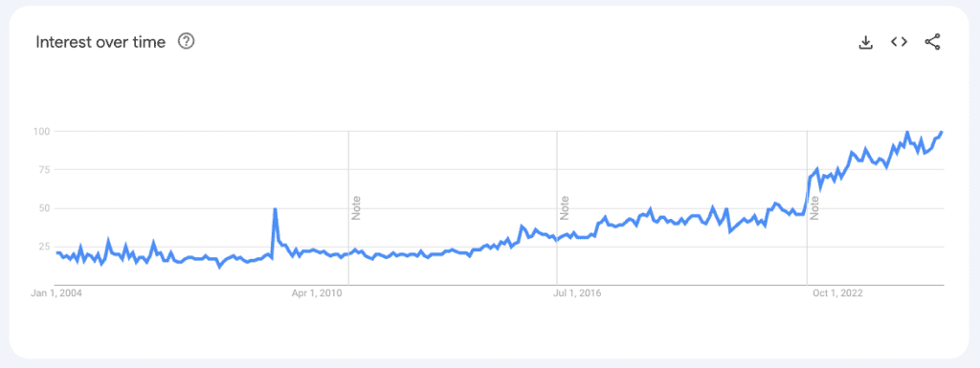Open the Note marker near Jul 1, 2016
This screenshot has width=980, height=368.
(565, 207)
